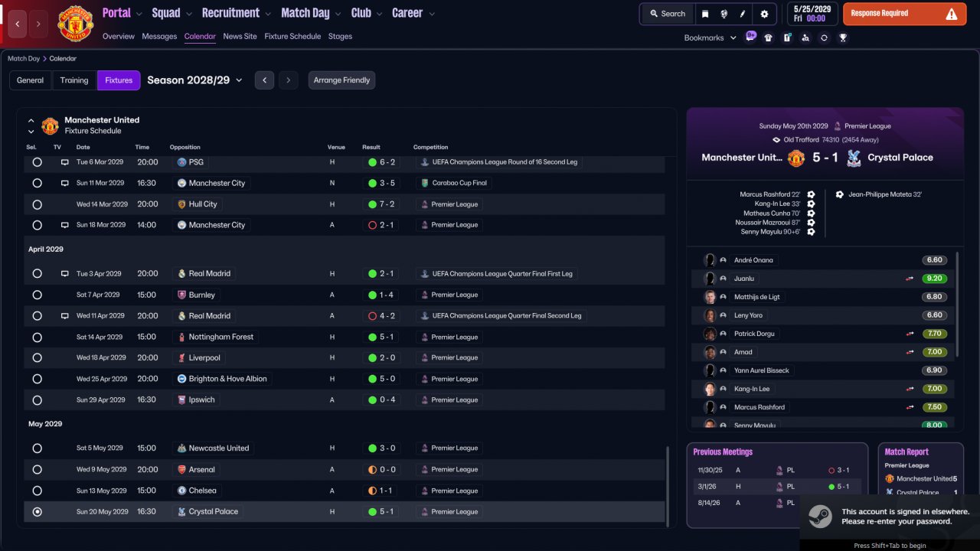Viewport: 980px width, 551px height.
Task: Open the Squad dropdown menu
Action: 172,13
